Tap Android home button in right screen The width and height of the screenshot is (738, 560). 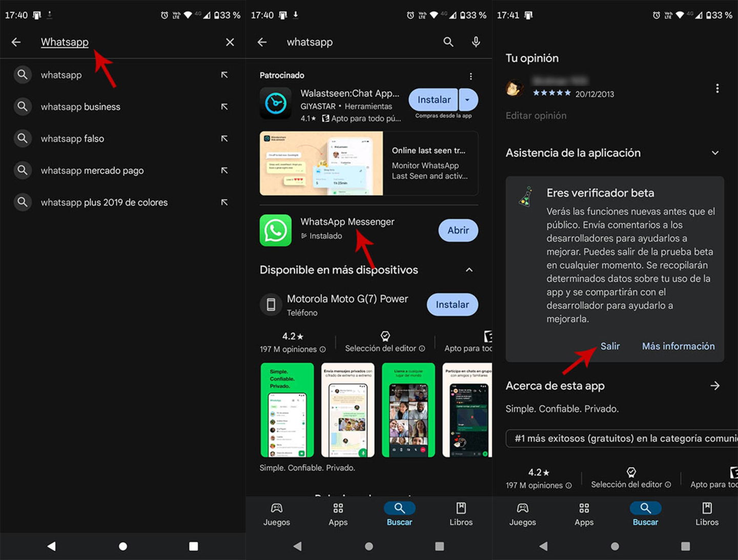[x=615, y=546]
